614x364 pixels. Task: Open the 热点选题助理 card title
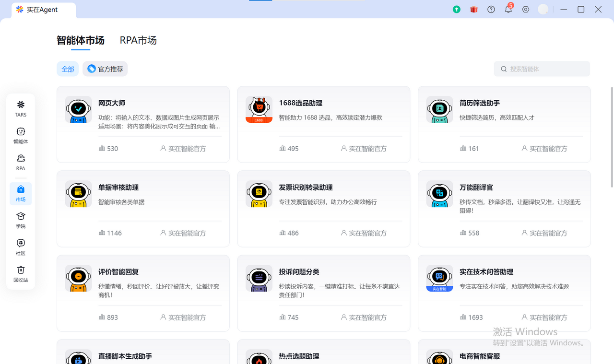[299, 356]
